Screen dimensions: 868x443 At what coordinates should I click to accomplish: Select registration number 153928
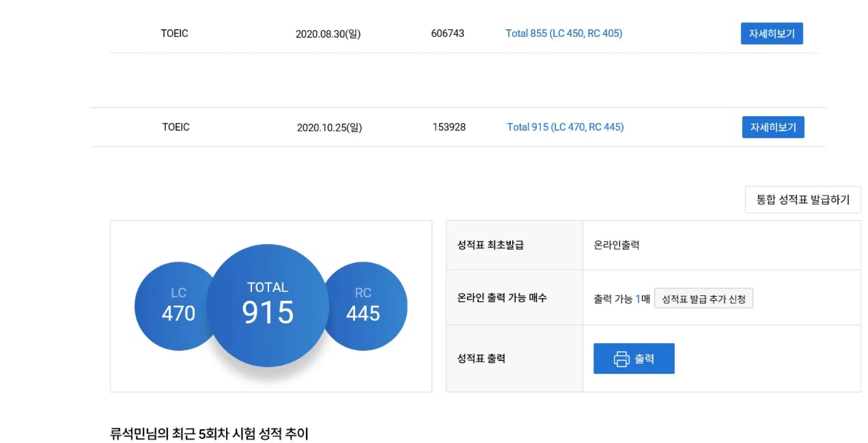coord(449,127)
